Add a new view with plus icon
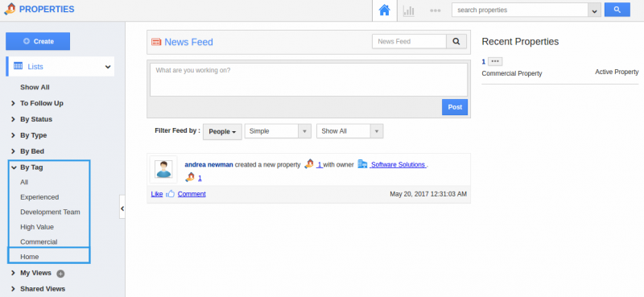 60,274
